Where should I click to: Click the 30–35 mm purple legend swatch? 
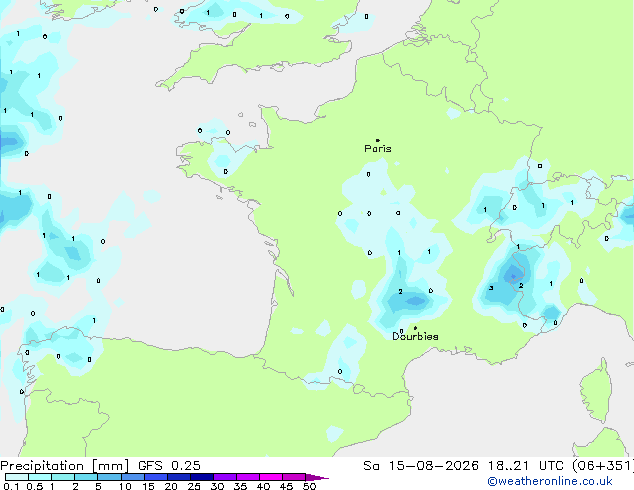tap(224, 477)
